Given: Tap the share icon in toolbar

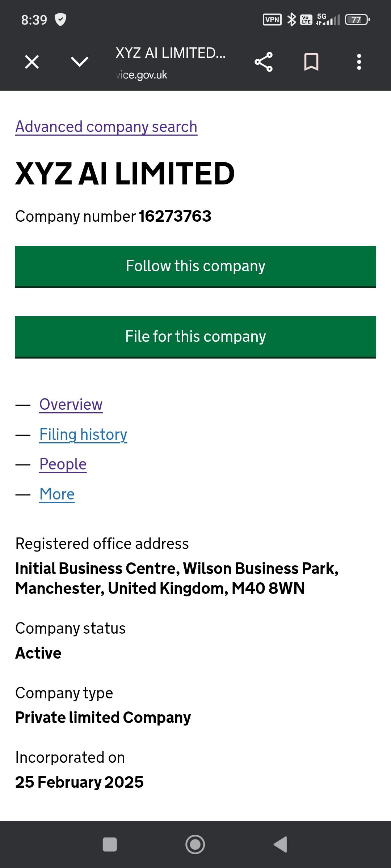Looking at the screenshot, I should click(264, 62).
